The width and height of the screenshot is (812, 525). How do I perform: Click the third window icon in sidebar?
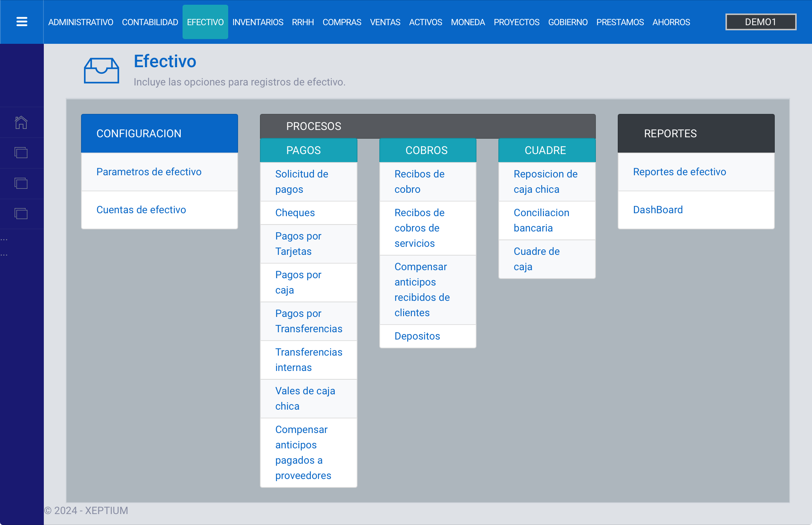(x=21, y=214)
